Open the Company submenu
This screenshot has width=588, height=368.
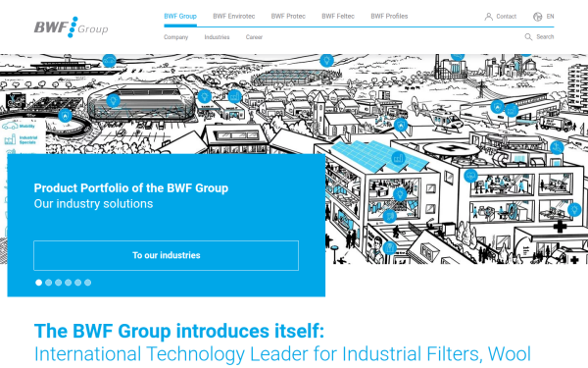point(175,37)
